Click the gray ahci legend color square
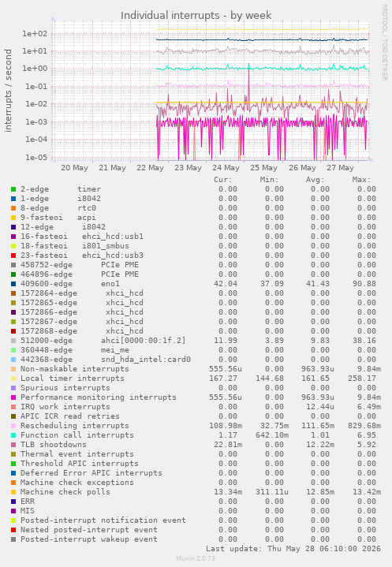This screenshot has width=392, height=567. (13, 341)
